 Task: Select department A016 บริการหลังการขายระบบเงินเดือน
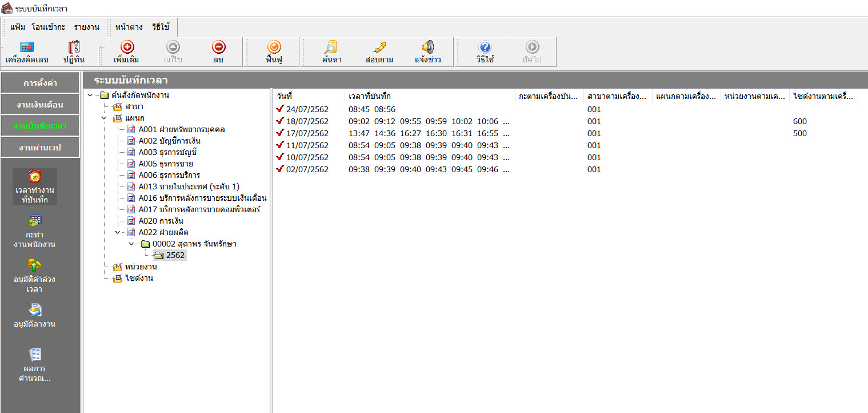point(197,198)
